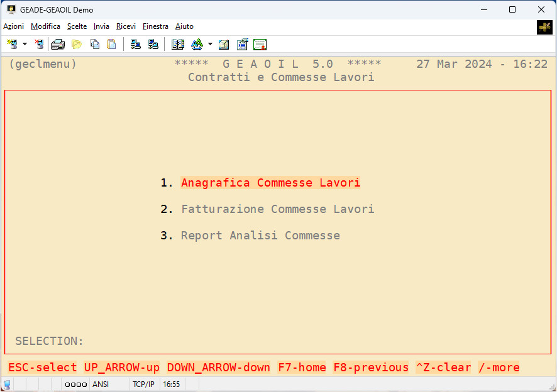
Task: Expand the new connection dropdown arrow
Action: (x=25, y=44)
